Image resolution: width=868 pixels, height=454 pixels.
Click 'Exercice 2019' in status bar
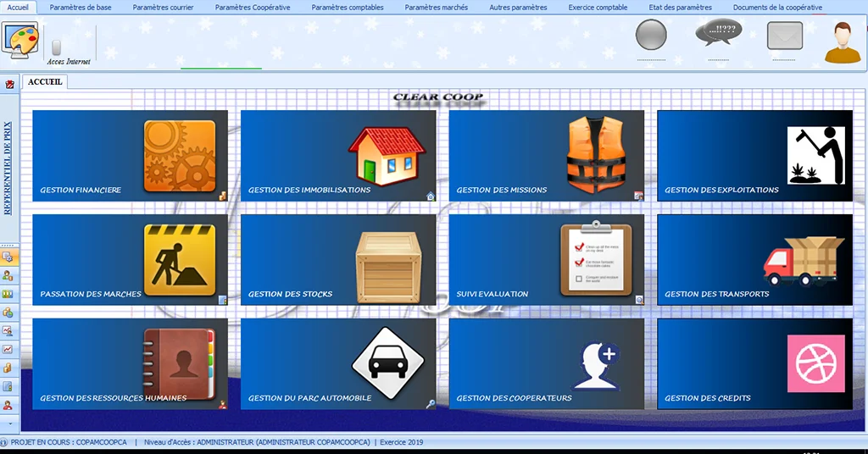401,442
